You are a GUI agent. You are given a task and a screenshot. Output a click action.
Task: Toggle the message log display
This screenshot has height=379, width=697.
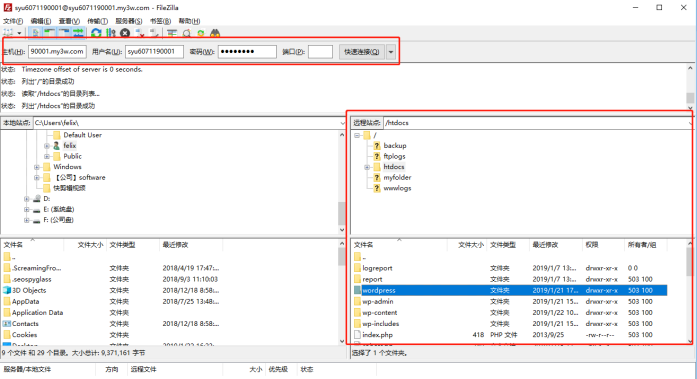[x=36, y=33]
